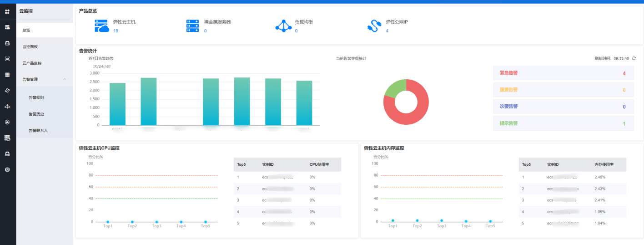This screenshot has height=245, width=644.
Task: Click the Load Balancer (负载均衡) icon
Action: (x=284, y=26)
